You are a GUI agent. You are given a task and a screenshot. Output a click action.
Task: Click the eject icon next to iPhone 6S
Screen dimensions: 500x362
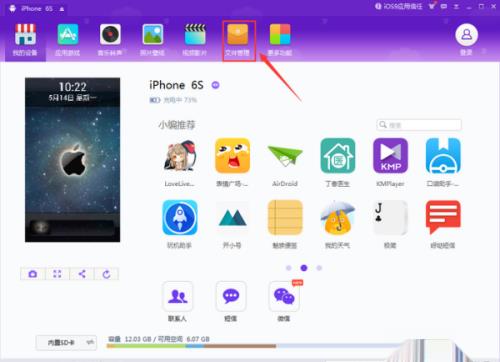click(62, 9)
